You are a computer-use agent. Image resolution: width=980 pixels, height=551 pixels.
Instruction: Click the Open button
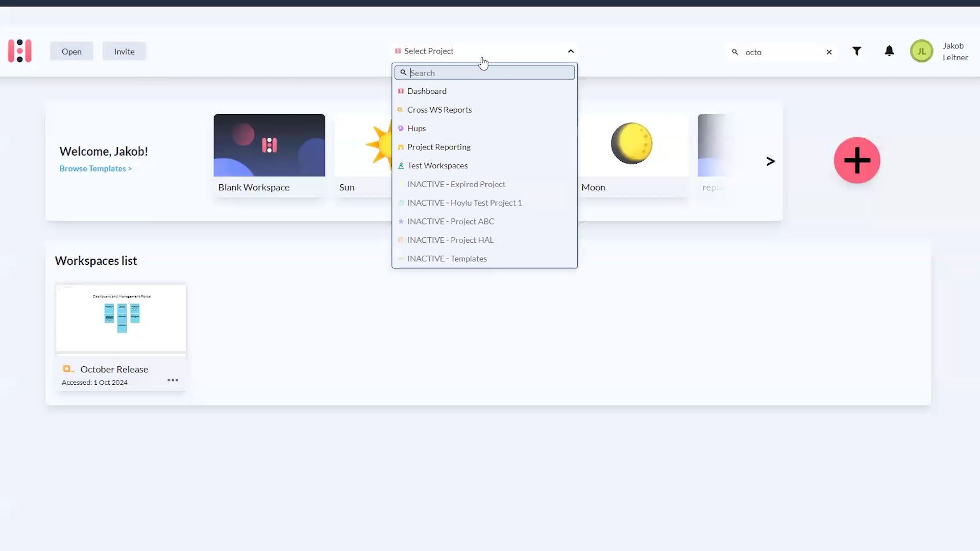click(71, 51)
